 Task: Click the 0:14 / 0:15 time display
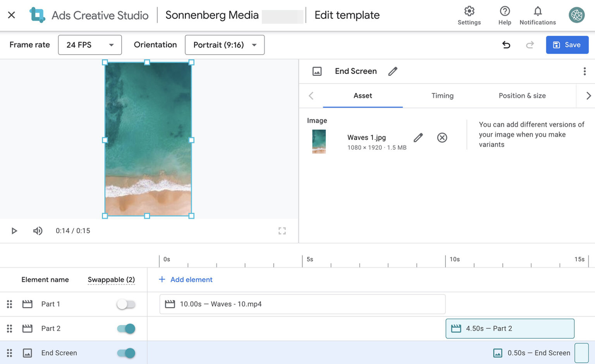pyautogui.click(x=73, y=231)
